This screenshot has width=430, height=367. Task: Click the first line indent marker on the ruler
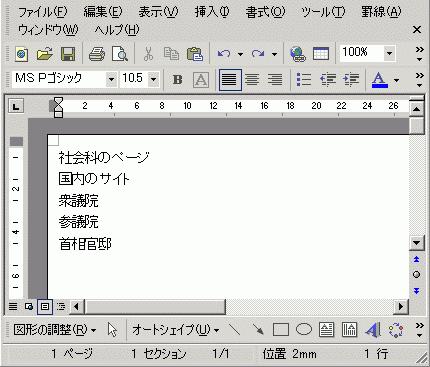(58, 101)
